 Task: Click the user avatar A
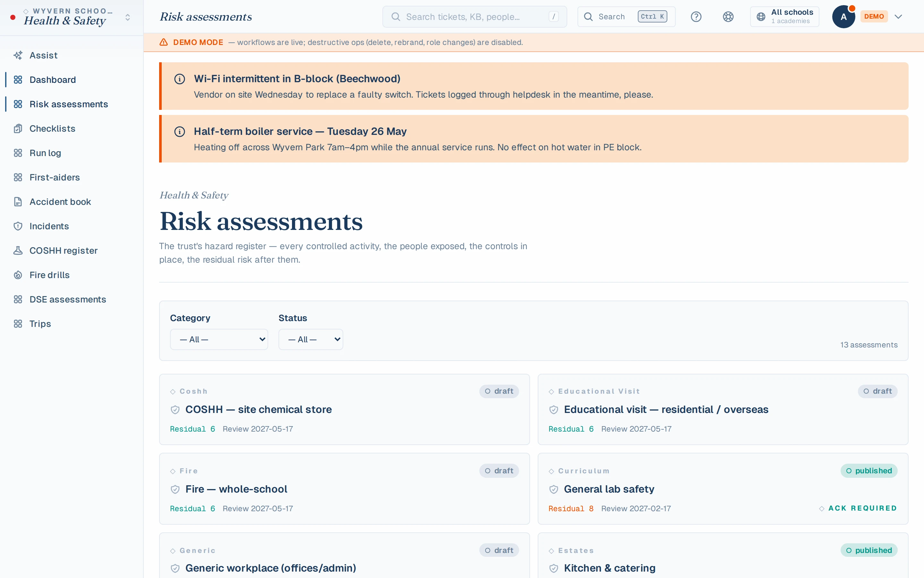(x=843, y=17)
